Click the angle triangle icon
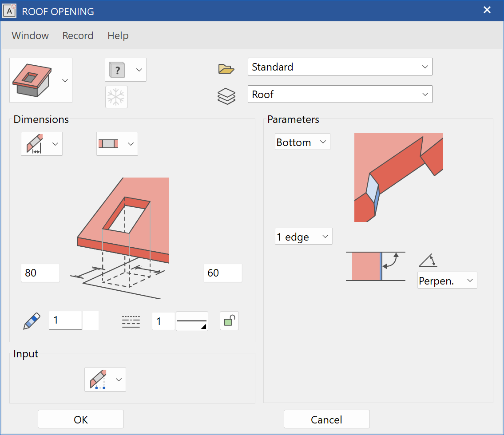The image size is (504, 435). (x=428, y=260)
